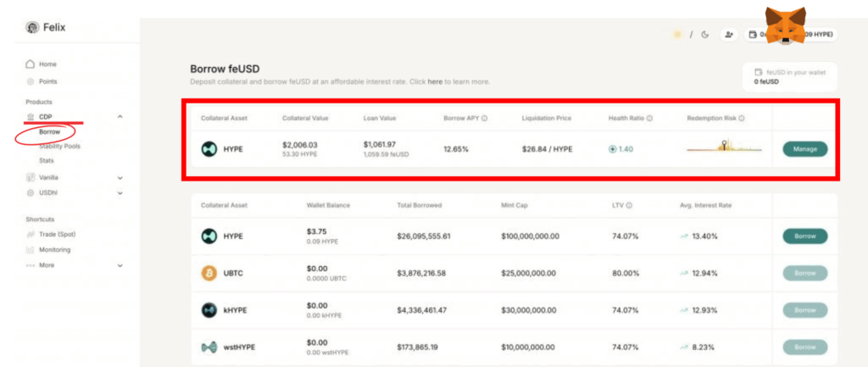Screen dimensions: 868x367
Task: Click the LTV info icon
Action: (x=630, y=206)
